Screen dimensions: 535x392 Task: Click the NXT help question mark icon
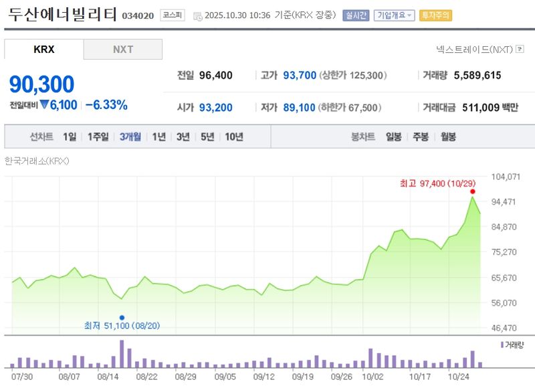[x=520, y=49]
